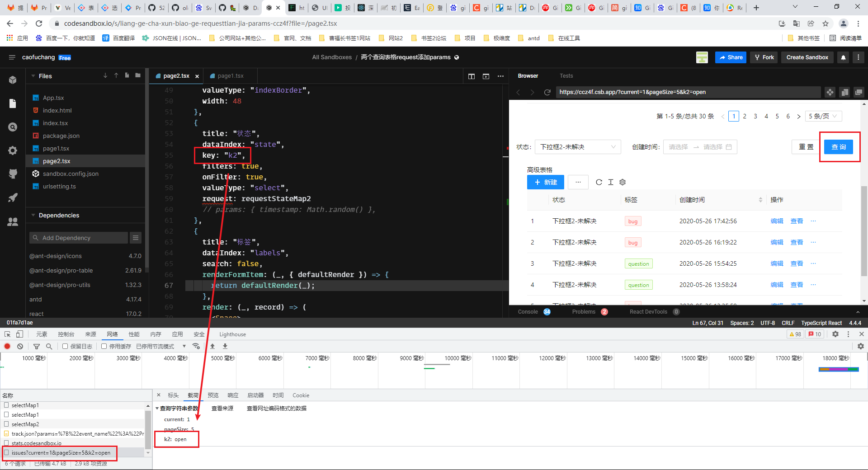Click the 重置 reset button
Image resolution: width=868 pixels, height=470 pixels.
[806, 147]
